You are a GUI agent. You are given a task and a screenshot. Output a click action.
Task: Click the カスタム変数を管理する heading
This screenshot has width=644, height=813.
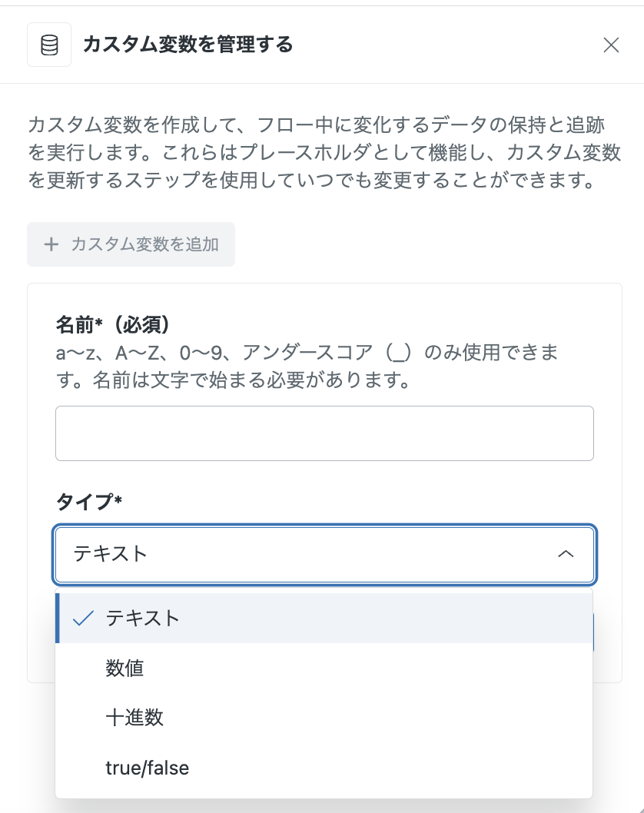pos(188,45)
